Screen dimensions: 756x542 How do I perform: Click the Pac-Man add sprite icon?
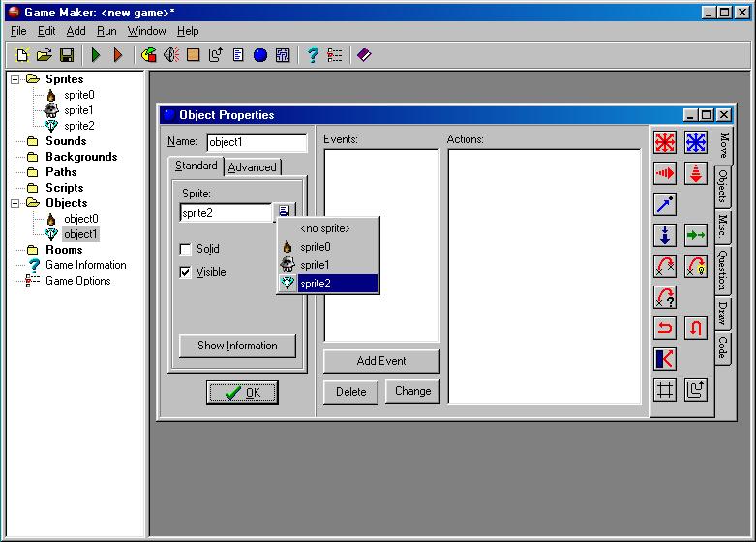(149, 55)
